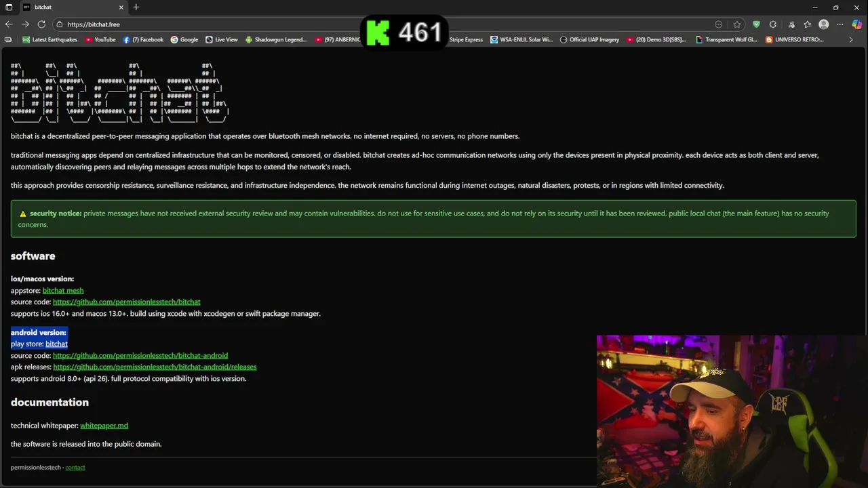The width and height of the screenshot is (868, 488).
Task: Click first icon on bookmarks bar
Action: point(8,39)
